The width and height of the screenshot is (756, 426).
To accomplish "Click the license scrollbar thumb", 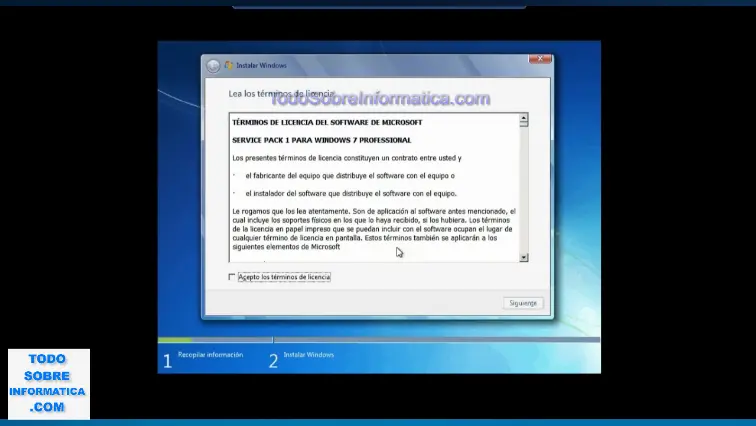I will click(523, 128).
